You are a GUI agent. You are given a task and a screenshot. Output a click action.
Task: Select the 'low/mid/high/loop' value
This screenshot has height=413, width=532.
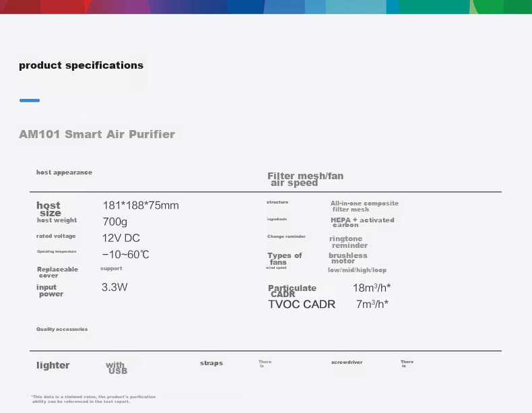[358, 270]
